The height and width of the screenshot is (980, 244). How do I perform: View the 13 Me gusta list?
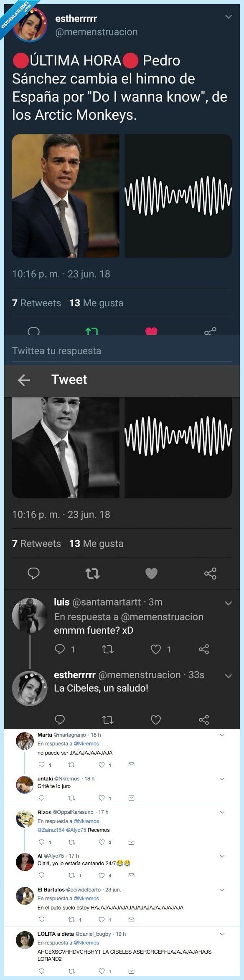coord(102,303)
